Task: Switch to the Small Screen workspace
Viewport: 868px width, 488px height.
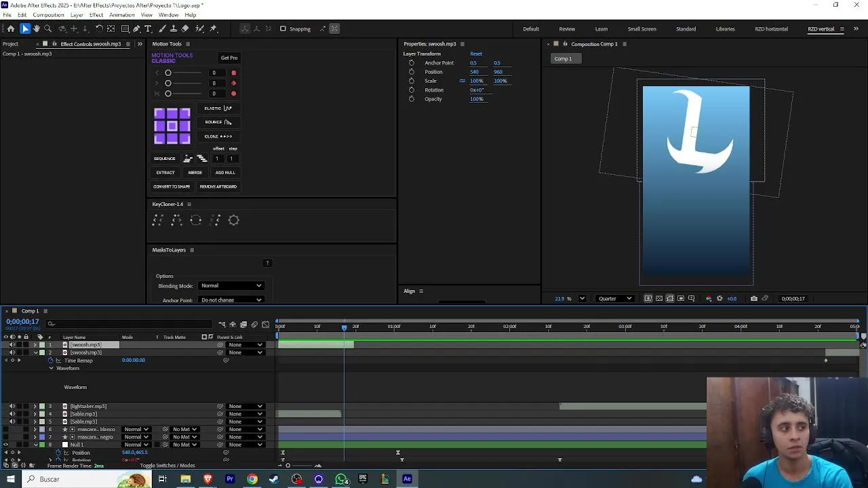Action: (642, 29)
